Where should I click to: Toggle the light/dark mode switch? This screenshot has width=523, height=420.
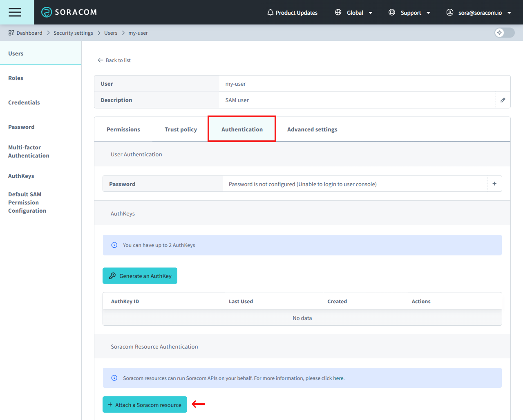504,33
